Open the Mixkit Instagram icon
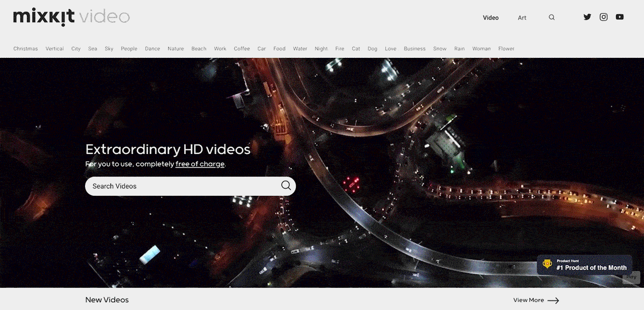The image size is (644, 310). [604, 17]
